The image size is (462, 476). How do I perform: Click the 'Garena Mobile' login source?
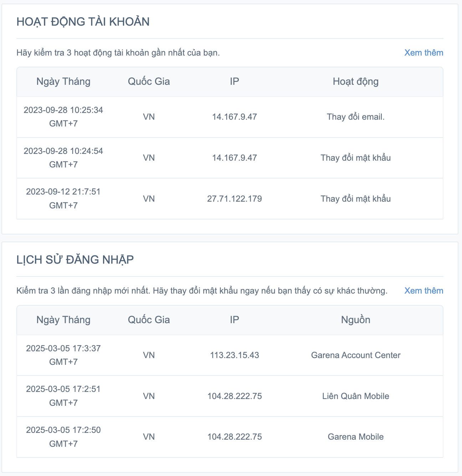(x=355, y=437)
